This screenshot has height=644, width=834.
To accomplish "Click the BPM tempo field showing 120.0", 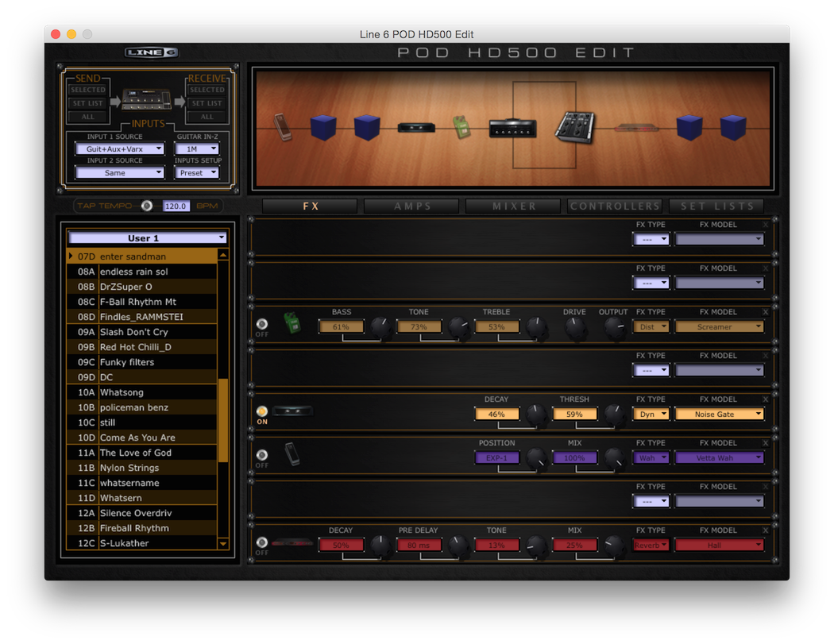I will (x=176, y=206).
